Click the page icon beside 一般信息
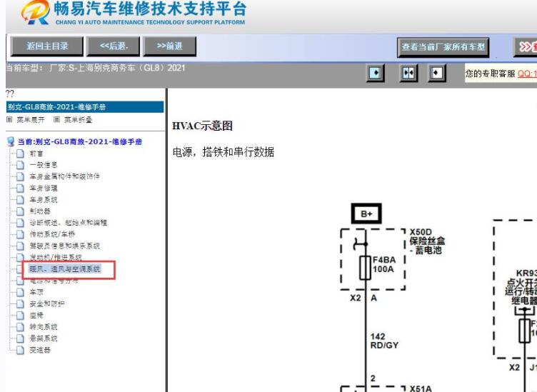 [20, 165]
